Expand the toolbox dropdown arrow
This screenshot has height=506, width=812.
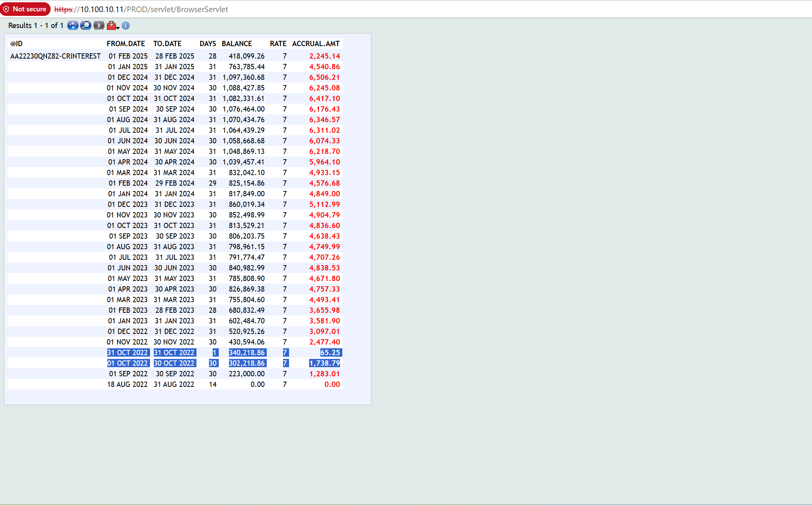coord(118,27)
